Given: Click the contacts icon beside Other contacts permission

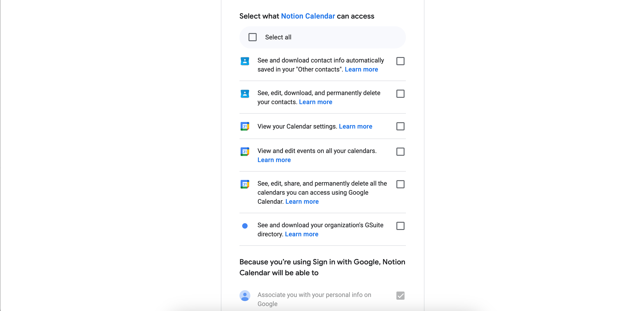Looking at the screenshot, I should (x=245, y=61).
